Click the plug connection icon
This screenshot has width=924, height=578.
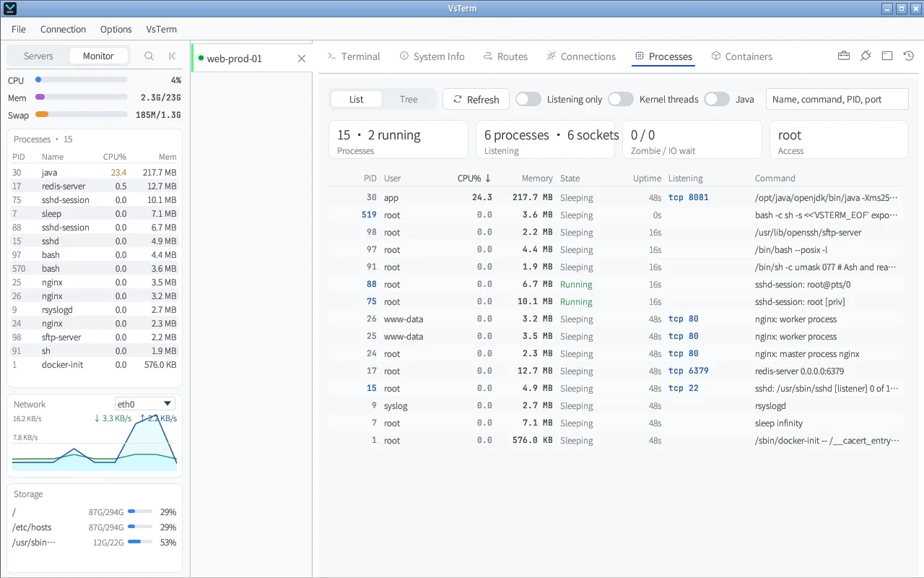866,56
